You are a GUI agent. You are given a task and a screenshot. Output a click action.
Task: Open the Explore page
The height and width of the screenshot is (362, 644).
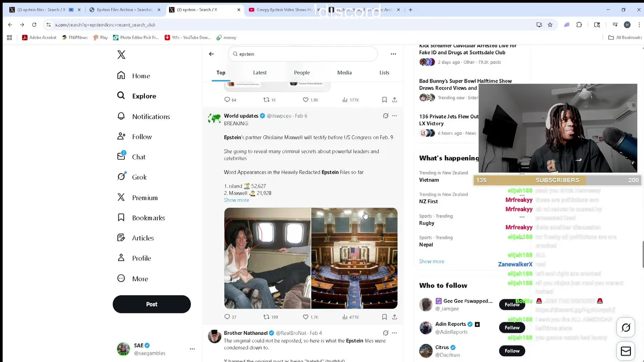pyautogui.click(x=137, y=96)
